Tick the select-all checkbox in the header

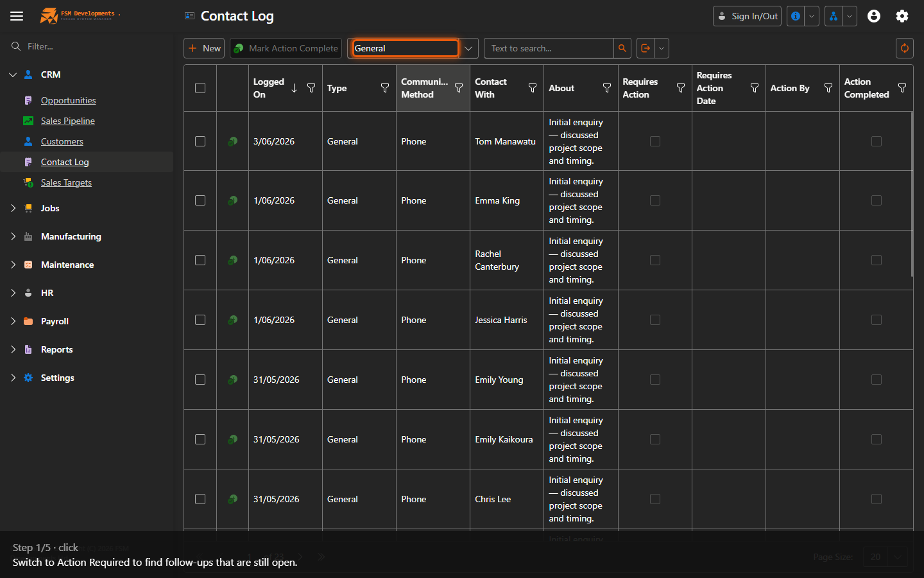[x=200, y=88]
